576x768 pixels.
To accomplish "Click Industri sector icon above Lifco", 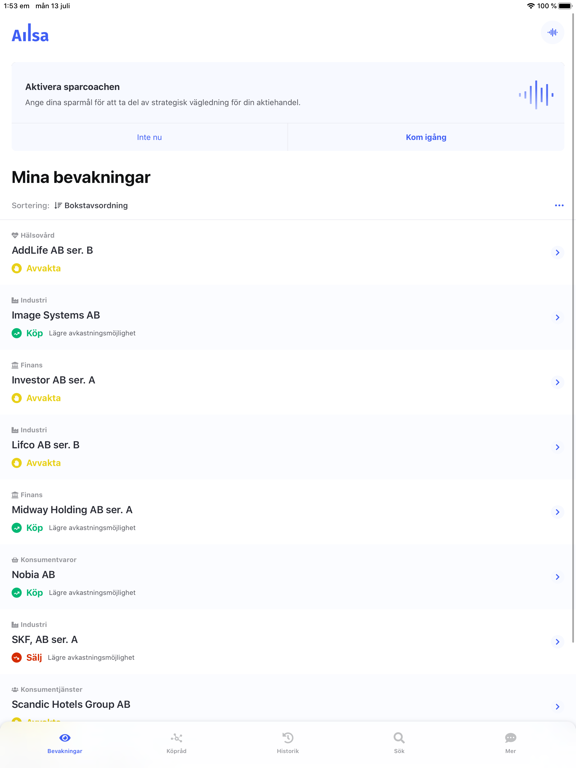I will (15, 430).
